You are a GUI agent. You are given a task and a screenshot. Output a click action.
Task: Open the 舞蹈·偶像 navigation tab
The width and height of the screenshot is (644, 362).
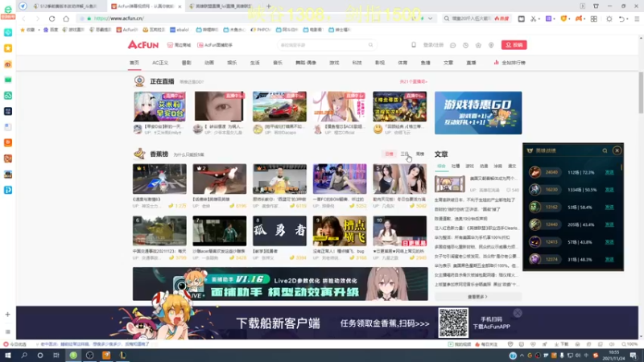click(306, 63)
